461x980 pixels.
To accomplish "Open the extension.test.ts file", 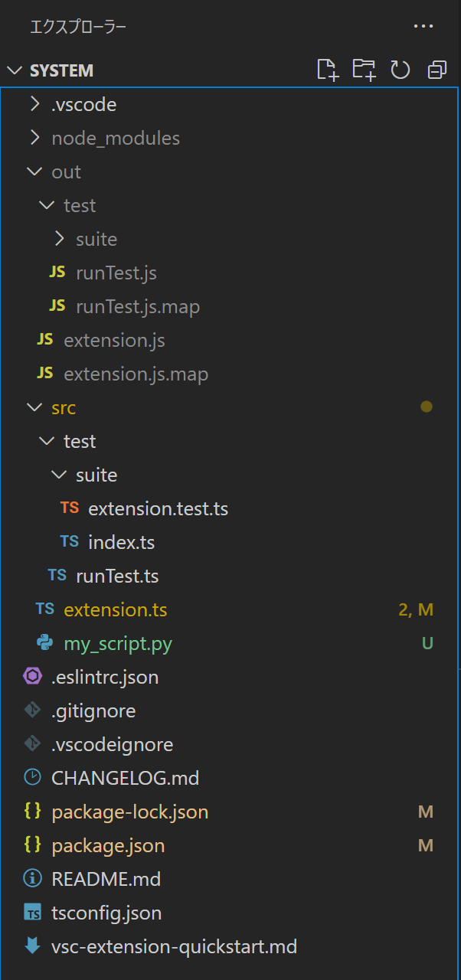I will point(158,508).
